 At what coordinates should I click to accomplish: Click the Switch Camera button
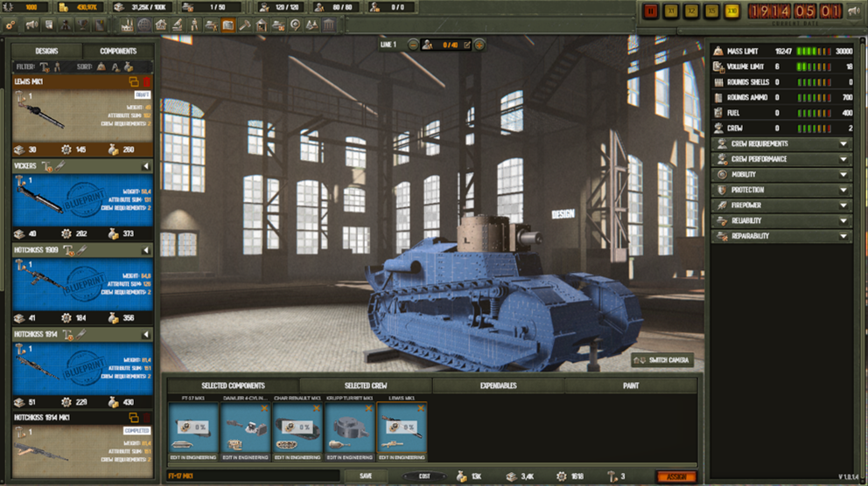pos(662,360)
